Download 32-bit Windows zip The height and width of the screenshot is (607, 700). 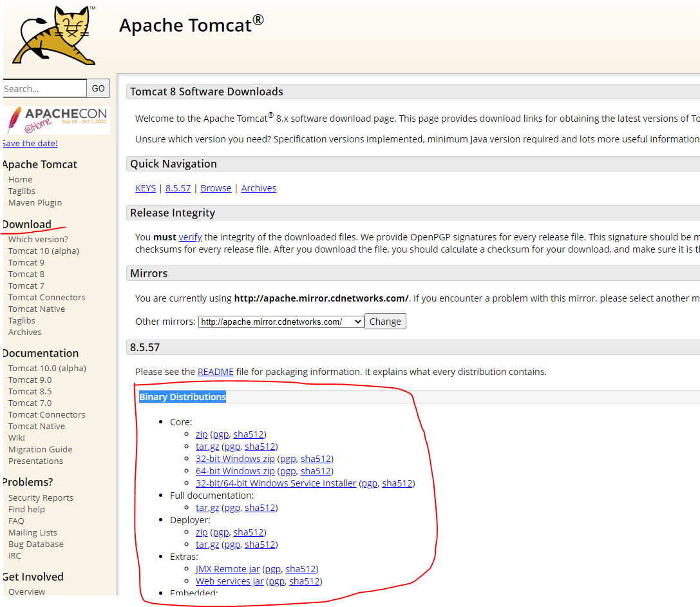pyautogui.click(x=235, y=459)
